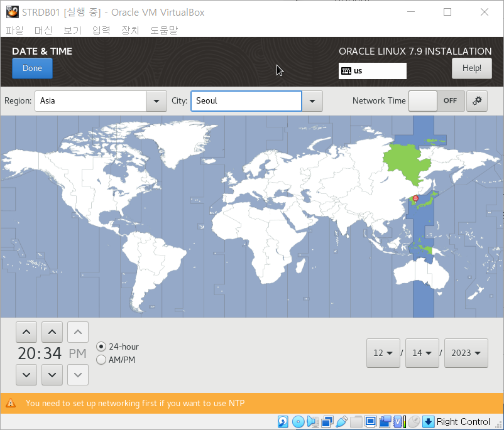
Task: Click the NTP networking warning message
Action: pos(135,403)
